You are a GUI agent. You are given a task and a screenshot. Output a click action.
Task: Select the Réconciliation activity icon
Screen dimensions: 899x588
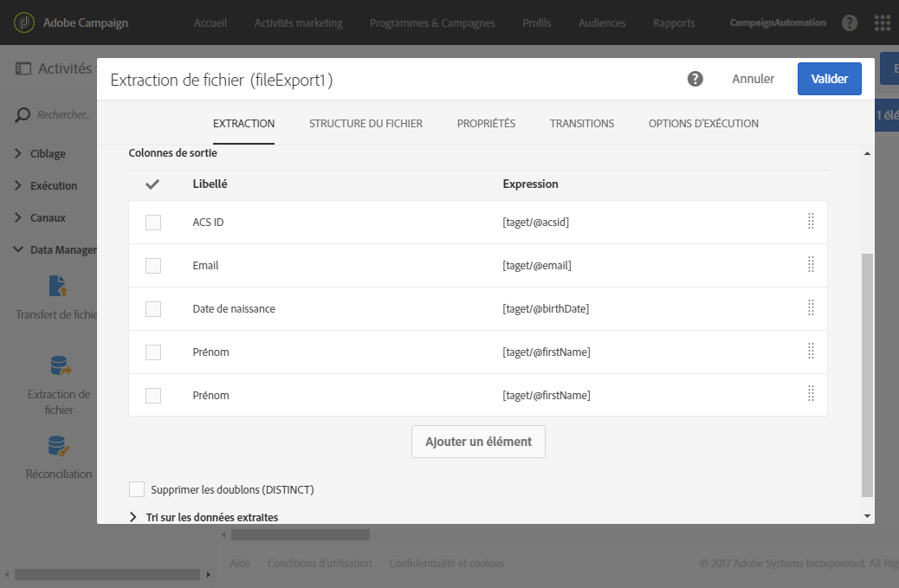point(59,446)
